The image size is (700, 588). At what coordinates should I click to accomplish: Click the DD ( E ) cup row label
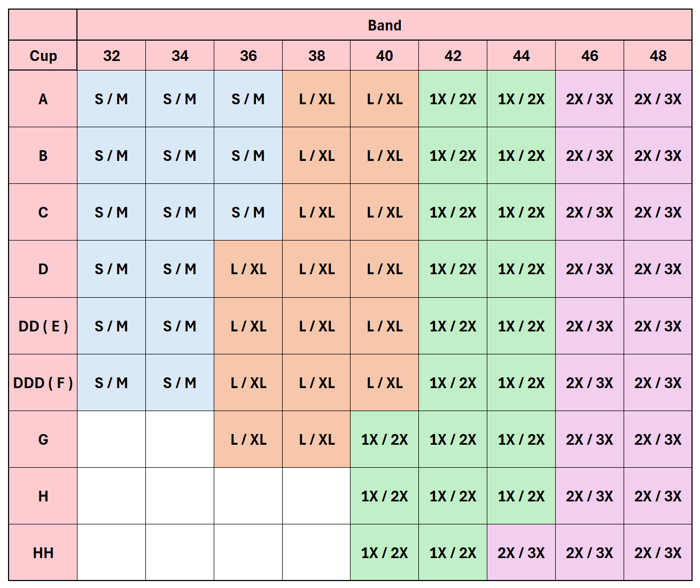click(x=43, y=326)
